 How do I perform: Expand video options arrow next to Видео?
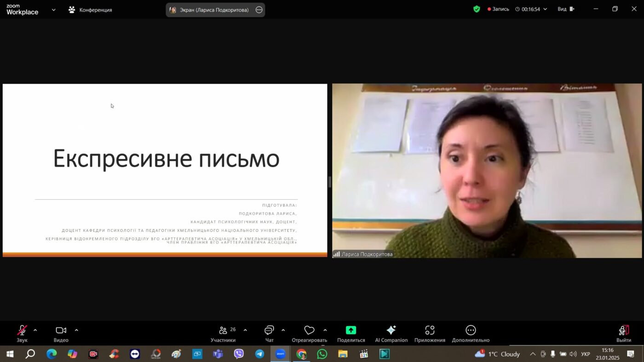76,330
